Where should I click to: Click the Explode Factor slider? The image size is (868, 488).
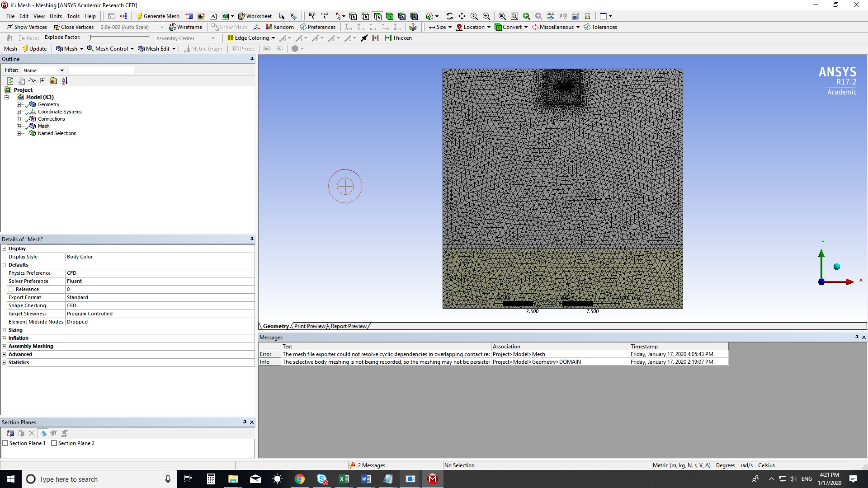pos(120,38)
